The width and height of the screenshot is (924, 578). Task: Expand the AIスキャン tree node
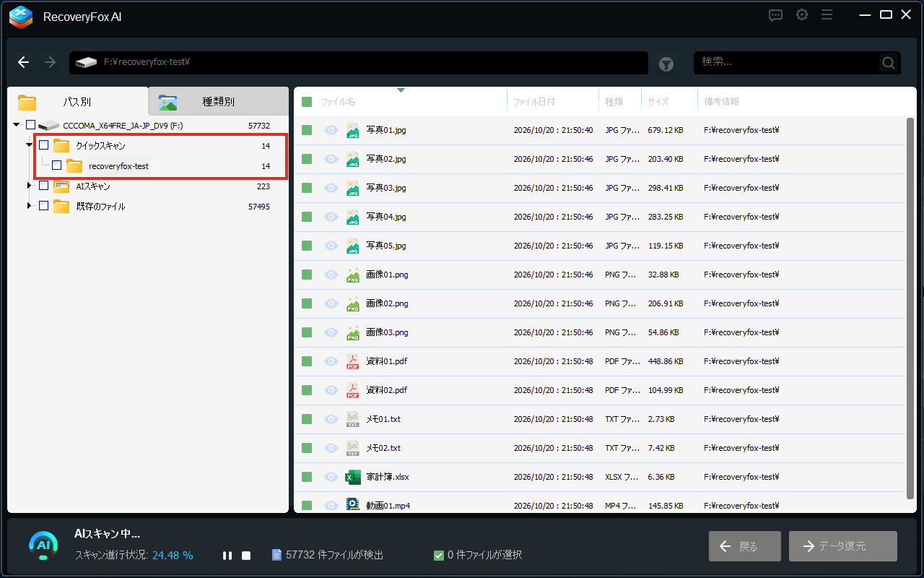point(30,186)
